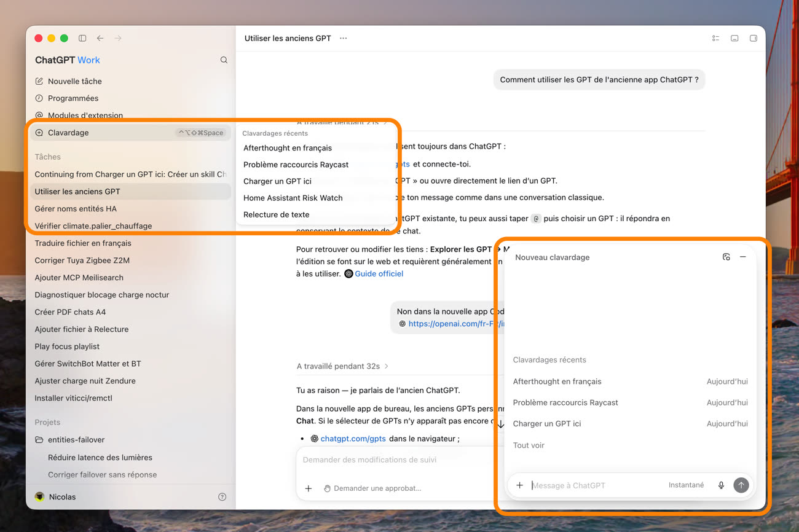
Task: Go forward with the right arrow
Action: coord(118,38)
